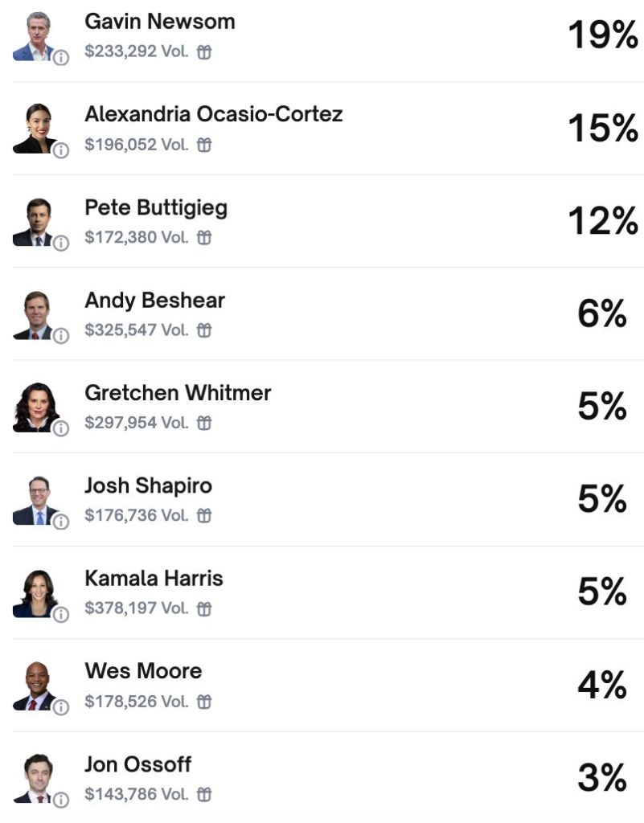Click the 4% odds for Wes Moore
Screen dimensions: 644x823
[602, 685]
